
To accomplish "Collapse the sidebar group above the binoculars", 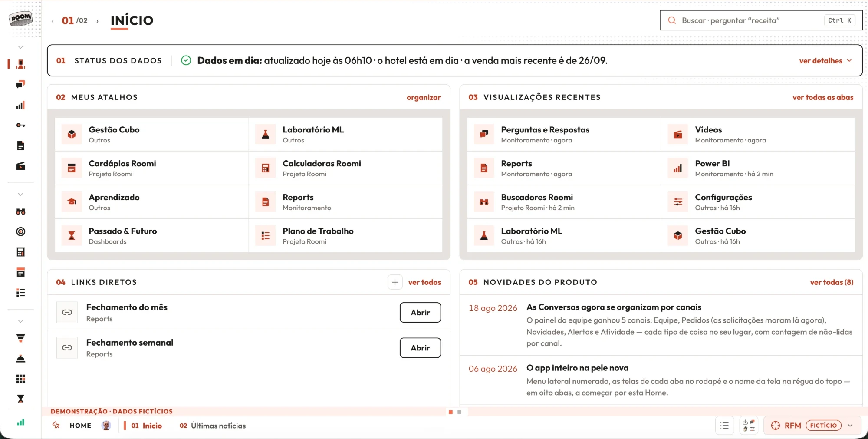I will tap(20, 195).
